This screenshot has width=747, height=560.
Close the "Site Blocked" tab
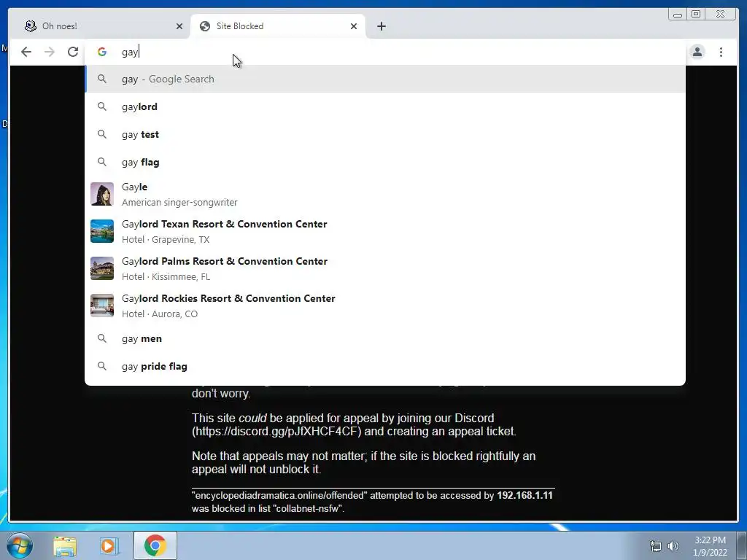coord(354,26)
